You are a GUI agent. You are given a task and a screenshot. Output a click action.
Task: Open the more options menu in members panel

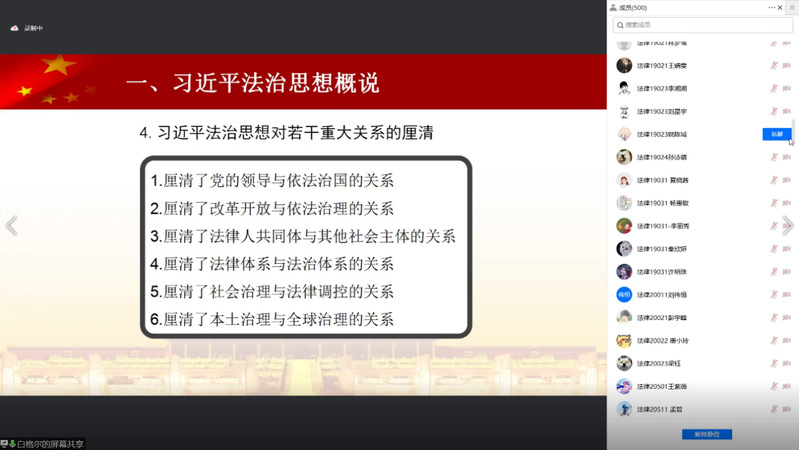pos(772,8)
